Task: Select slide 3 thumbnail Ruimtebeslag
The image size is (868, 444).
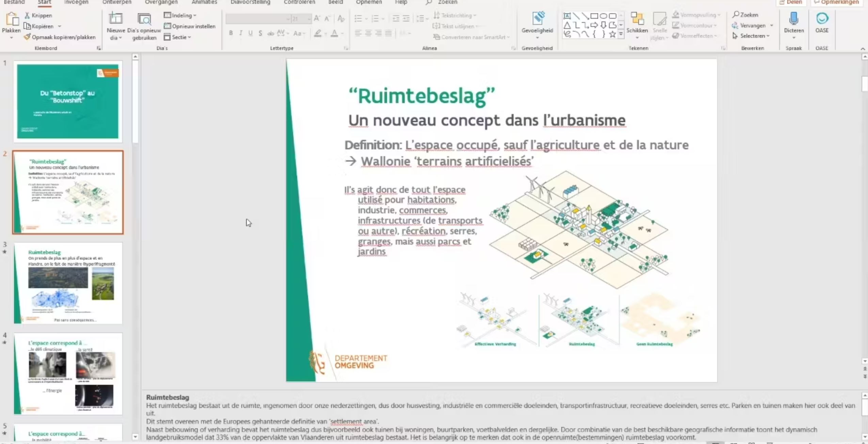Action: (x=68, y=283)
